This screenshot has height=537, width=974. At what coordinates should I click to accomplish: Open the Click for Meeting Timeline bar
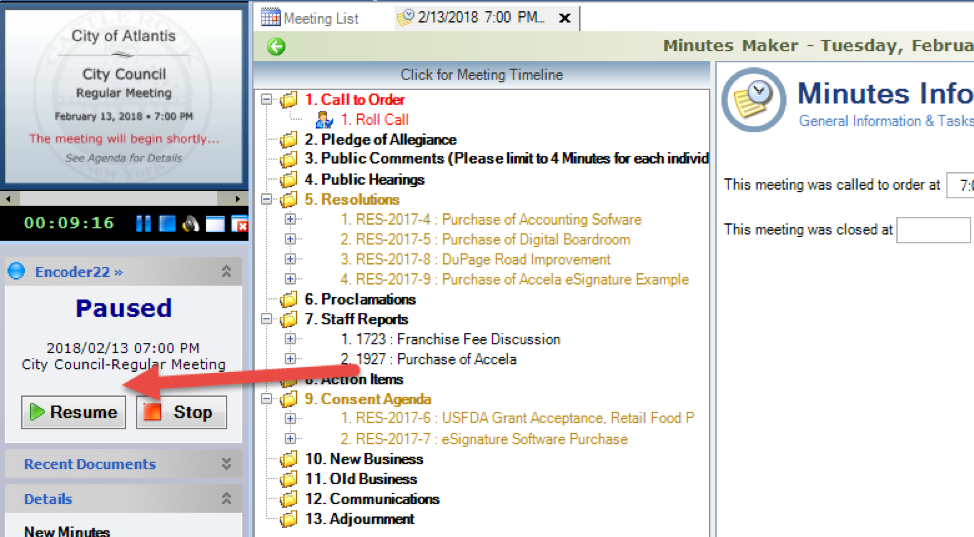tap(481, 75)
